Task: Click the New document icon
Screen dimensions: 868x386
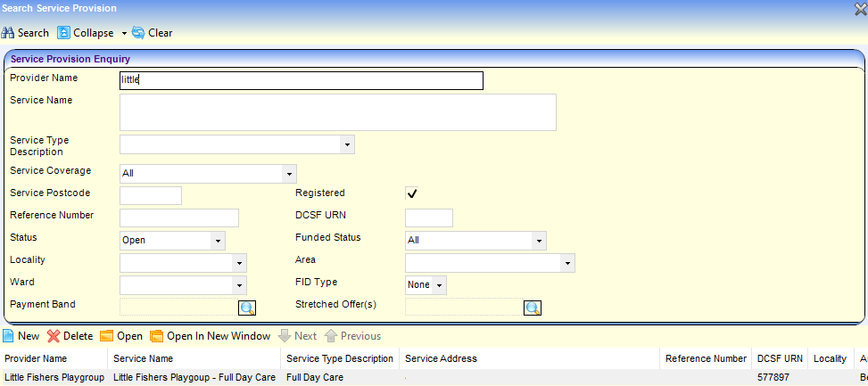Action: (x=8, y=336)
